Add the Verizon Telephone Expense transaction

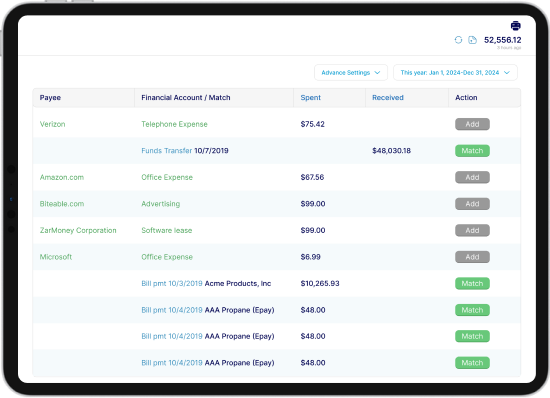click(x=472, y=124)
